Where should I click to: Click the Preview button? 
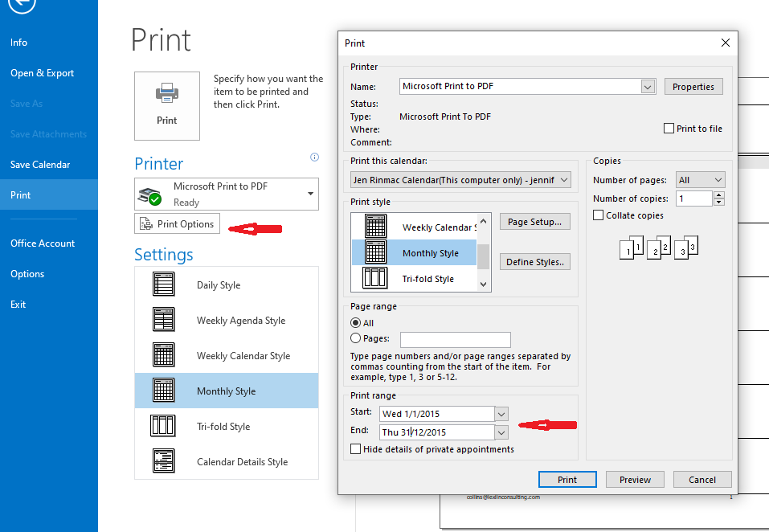pos(635,480)
